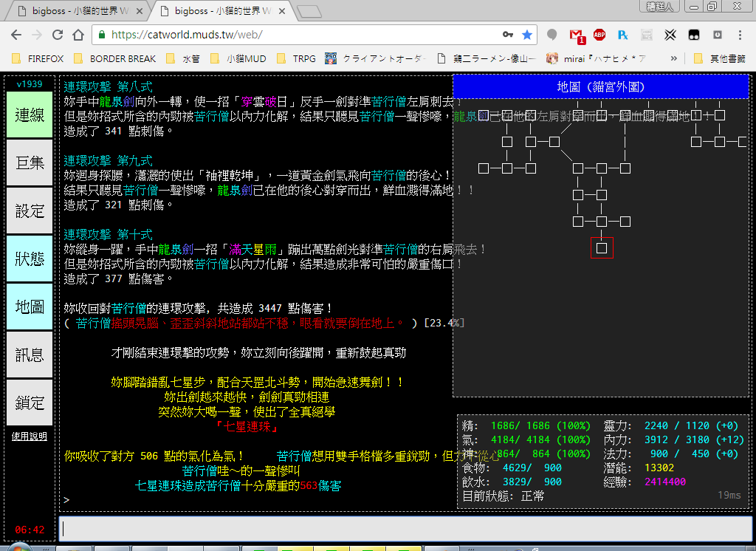
Task: Open the 第二ラーメン bookmark
Action: coord(486,58)
